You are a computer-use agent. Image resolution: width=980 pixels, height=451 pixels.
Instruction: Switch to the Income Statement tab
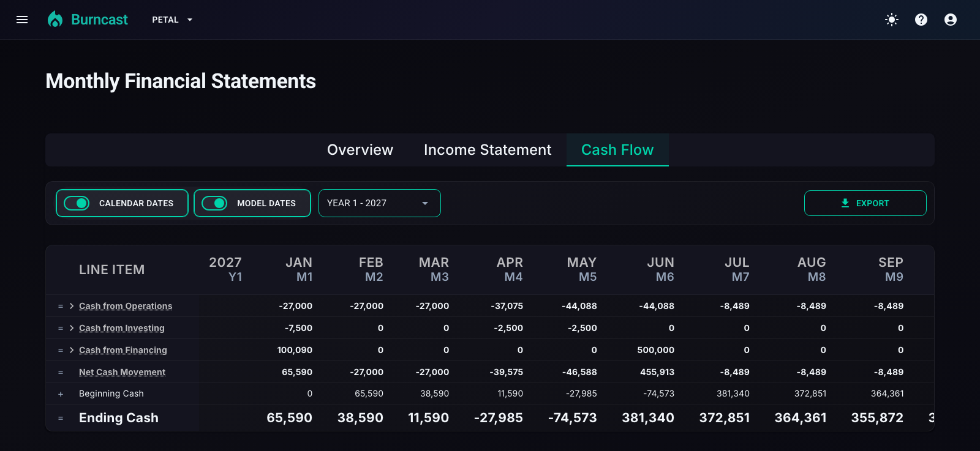pyautogui.click(x=488, y=150)
